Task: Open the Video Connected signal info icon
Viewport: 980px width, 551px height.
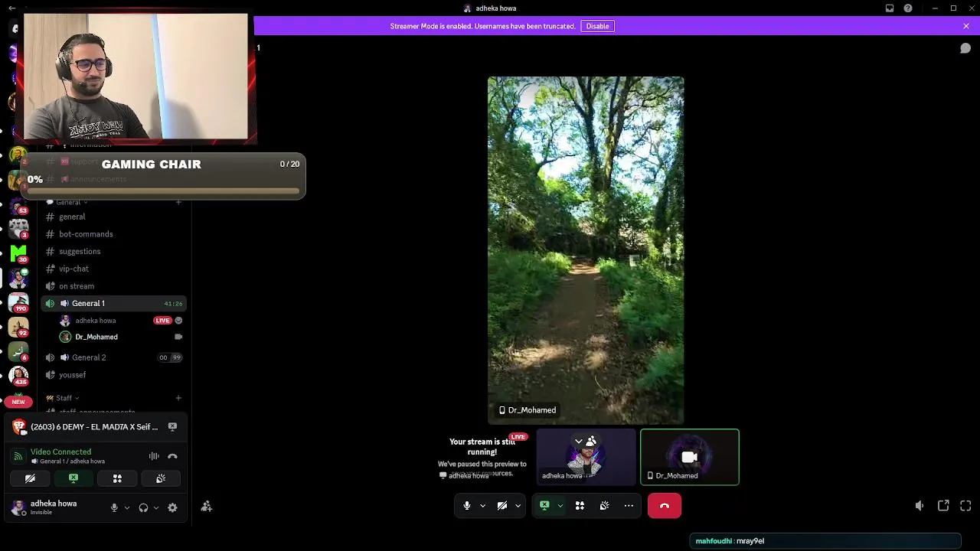Action: pyautogui.click(x=18, y=456)
